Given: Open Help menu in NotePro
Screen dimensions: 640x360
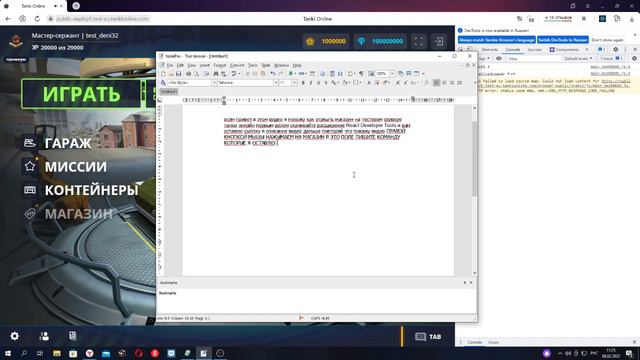Looking at the screenshot, I should [297, 65].
